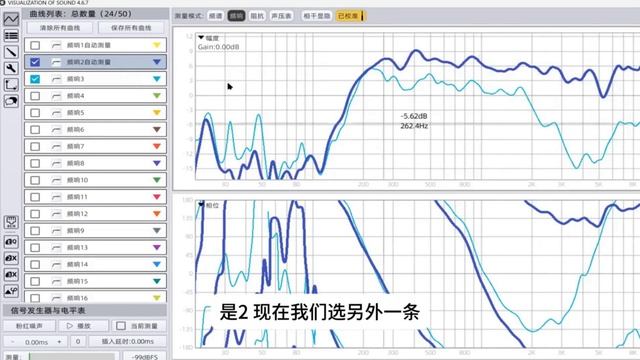Open the wrench settings icon
640x360 pixels.
11,69
